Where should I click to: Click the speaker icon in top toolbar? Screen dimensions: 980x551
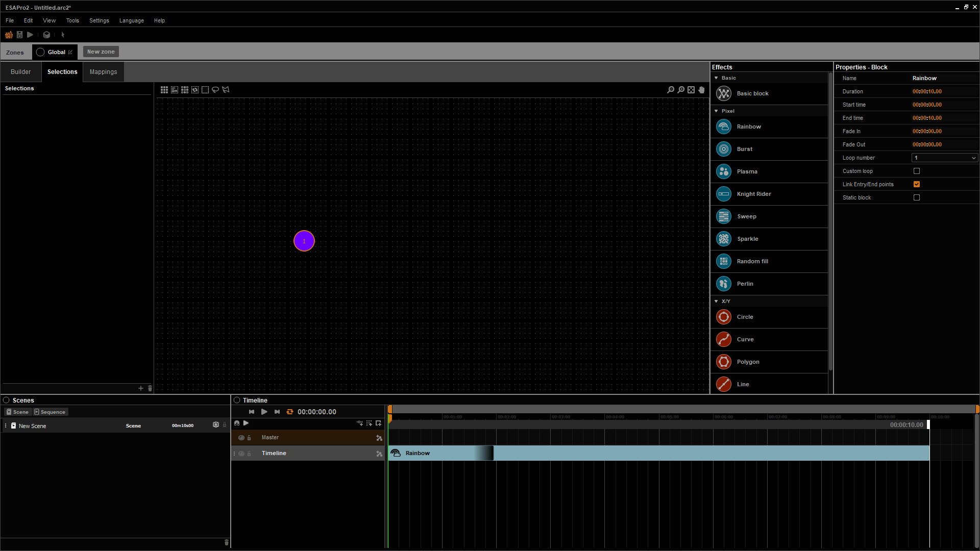(19, 35)
